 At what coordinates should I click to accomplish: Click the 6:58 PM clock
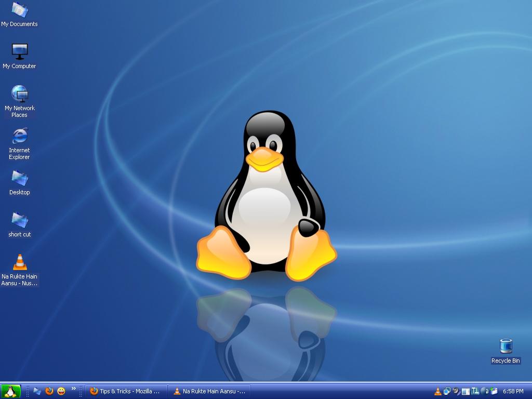[513, 392]
